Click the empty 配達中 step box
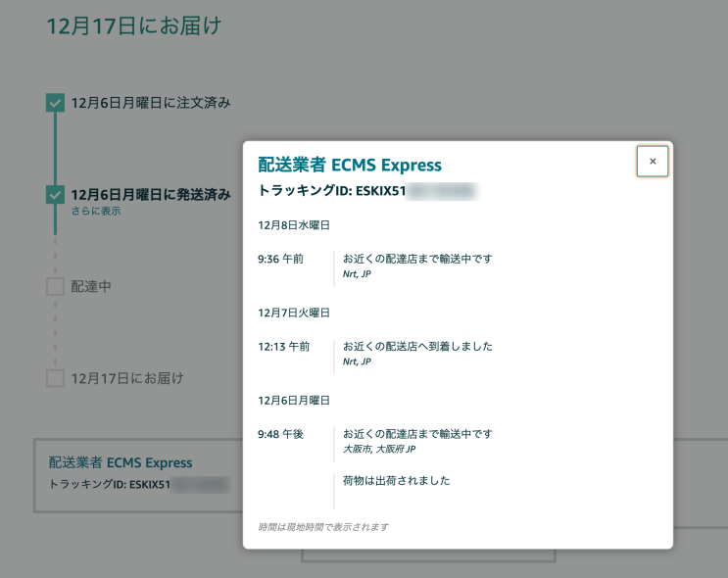Screen dimensions: 728x578 (x=55, y=286)
